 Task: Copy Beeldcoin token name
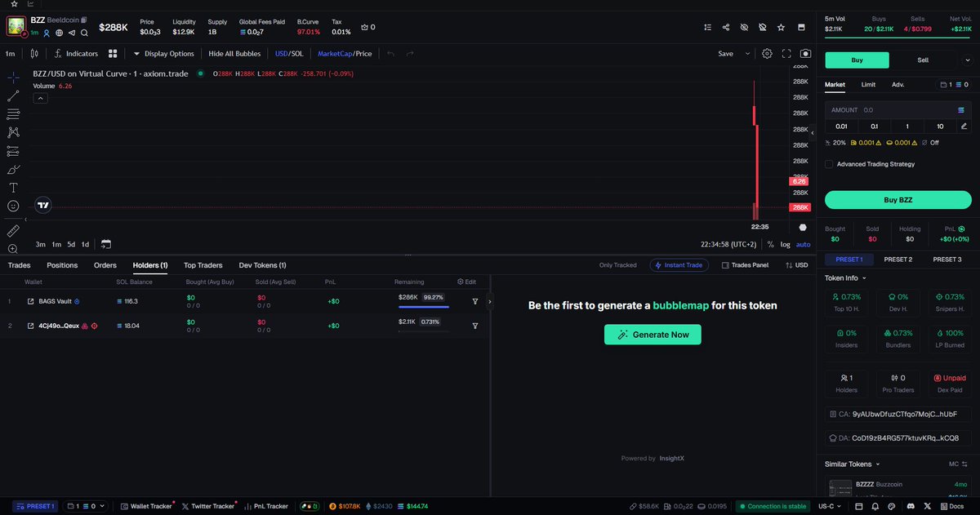point(84,20)
